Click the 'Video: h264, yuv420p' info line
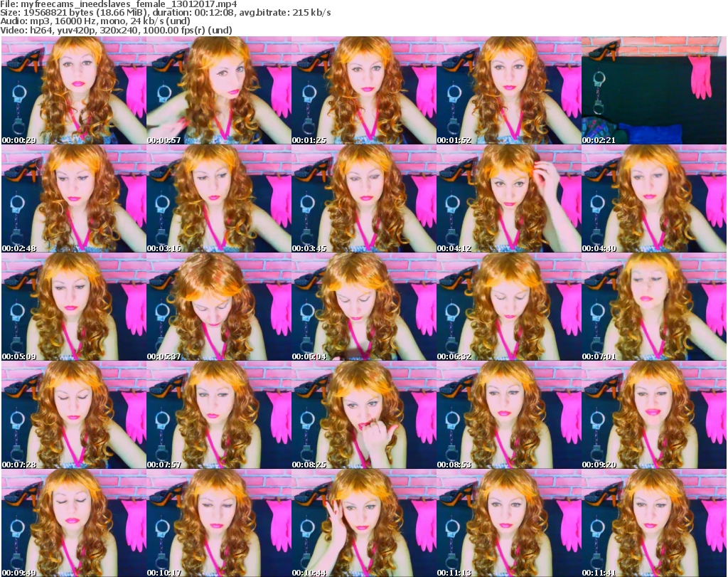This screenshot has width=728, height=577. click(116, 30)
